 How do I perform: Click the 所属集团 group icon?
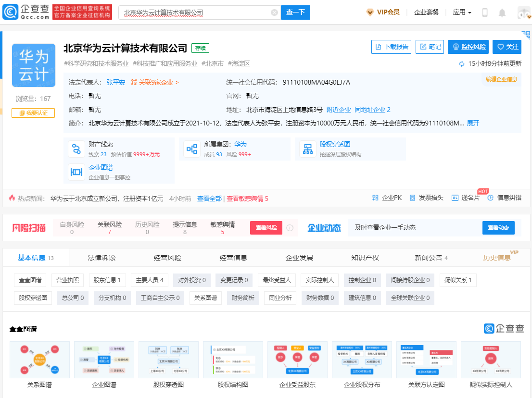(192, 149)
